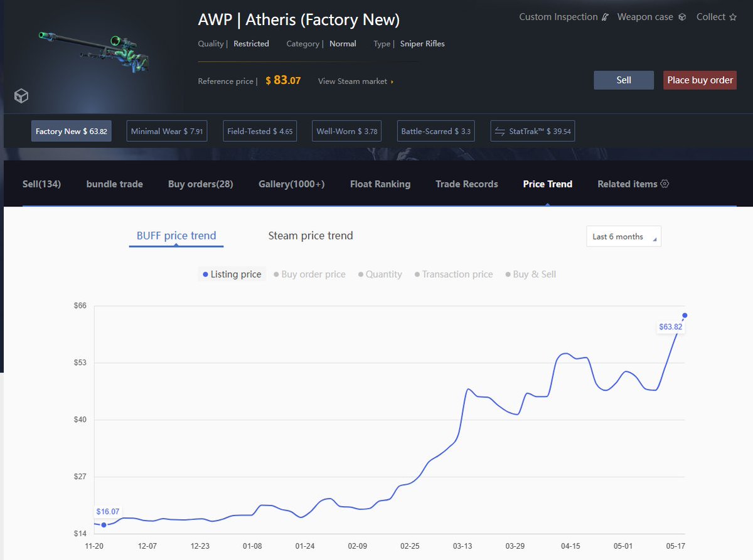Switch to Steam price trend

(x=311, y=236)
